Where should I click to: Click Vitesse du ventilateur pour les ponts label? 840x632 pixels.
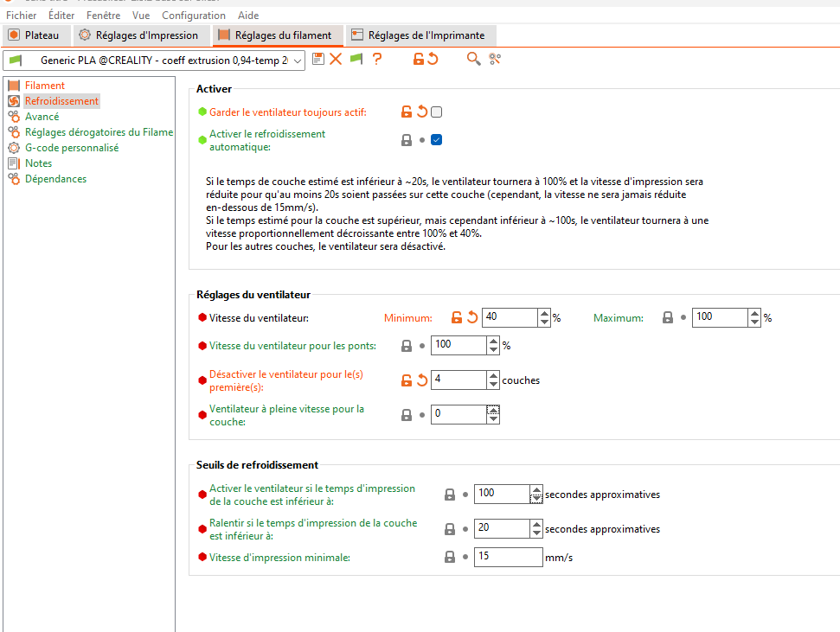[292, 346]
